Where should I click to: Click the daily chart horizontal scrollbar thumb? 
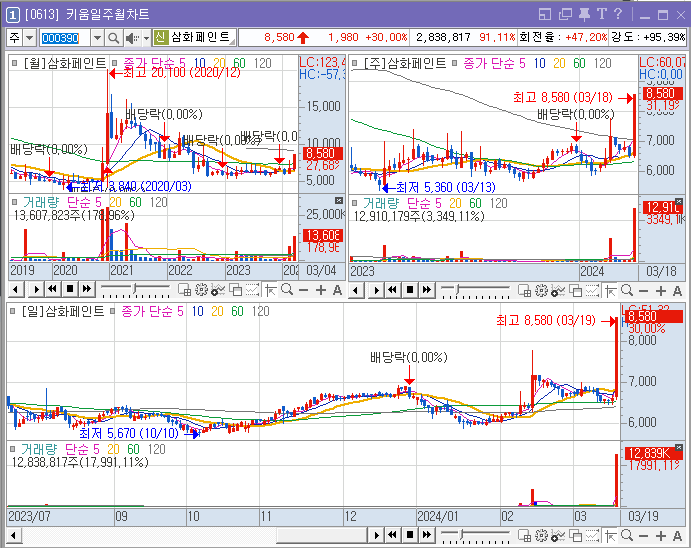[x=322, y=536]
